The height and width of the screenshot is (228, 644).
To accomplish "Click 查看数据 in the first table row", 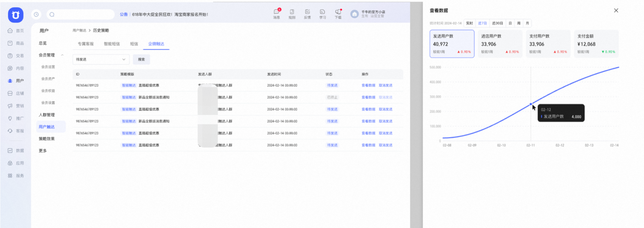I will click(368, 85).
